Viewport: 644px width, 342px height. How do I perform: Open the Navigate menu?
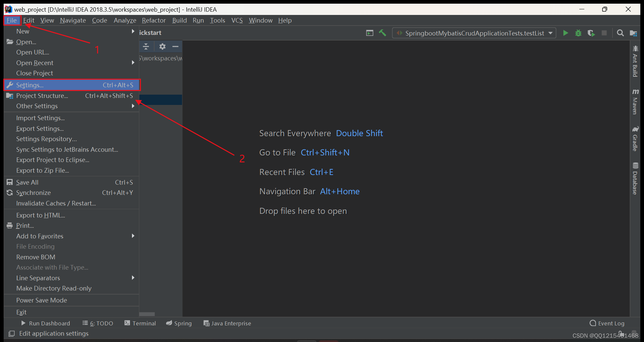[73, 20]
